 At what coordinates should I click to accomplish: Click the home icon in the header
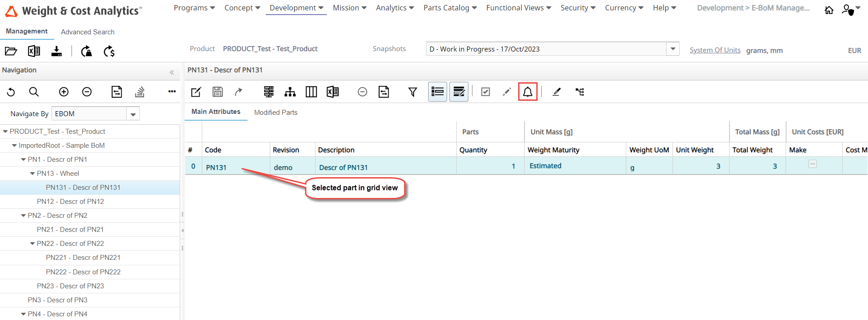[x=829, y=10]
